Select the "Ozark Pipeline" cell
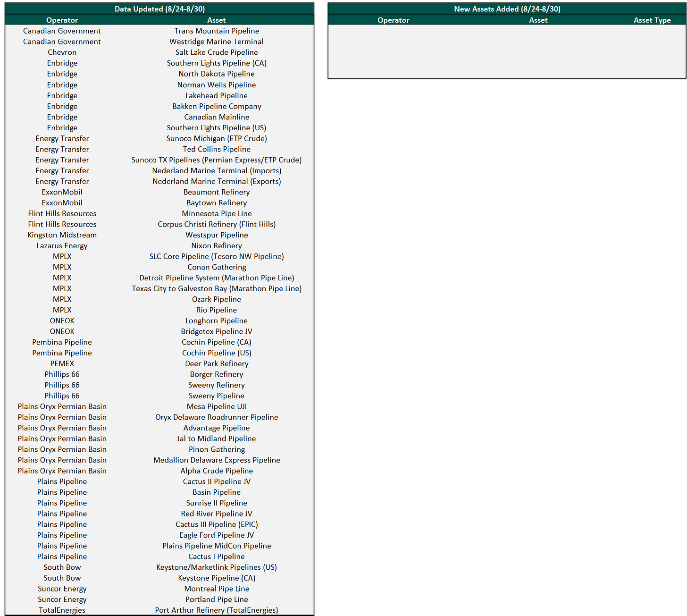Image resolution: width=687 pixels, height=616 pixels. tap(217, 299)
